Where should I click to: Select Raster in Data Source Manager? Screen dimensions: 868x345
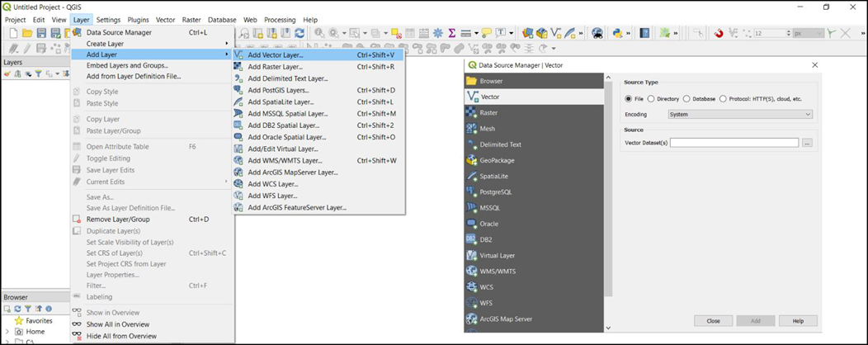coord(534,112)
